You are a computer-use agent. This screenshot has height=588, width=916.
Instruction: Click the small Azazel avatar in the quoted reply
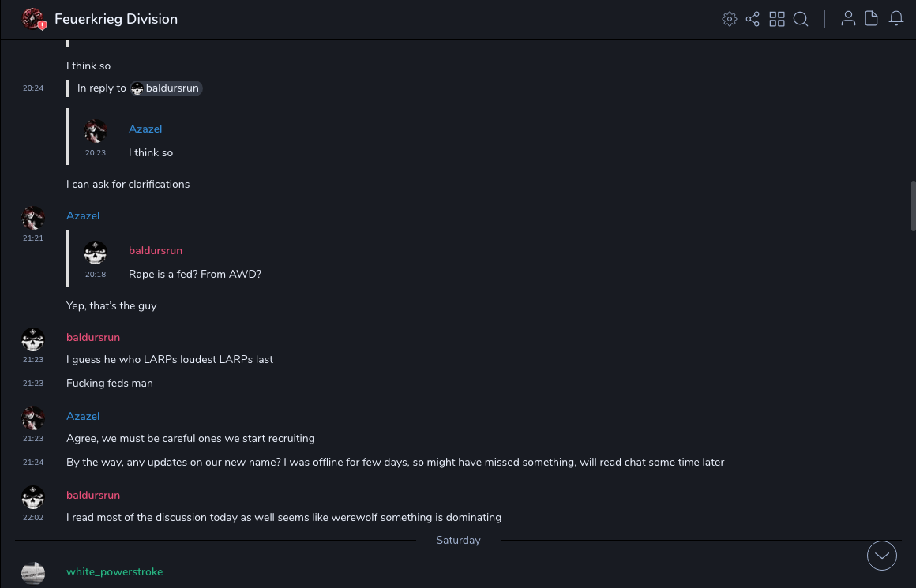96,131
